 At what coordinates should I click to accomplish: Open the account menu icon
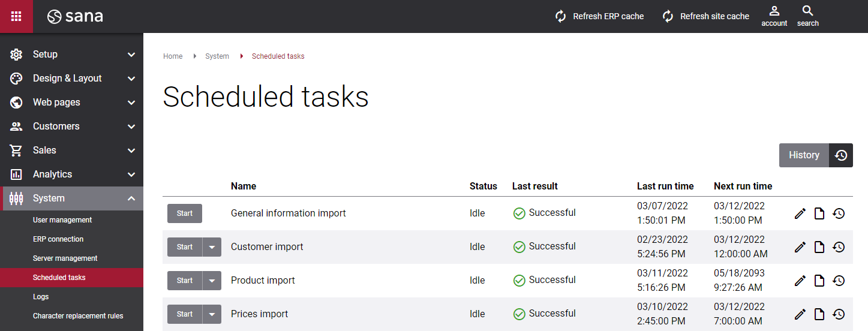tap(774, 11)
